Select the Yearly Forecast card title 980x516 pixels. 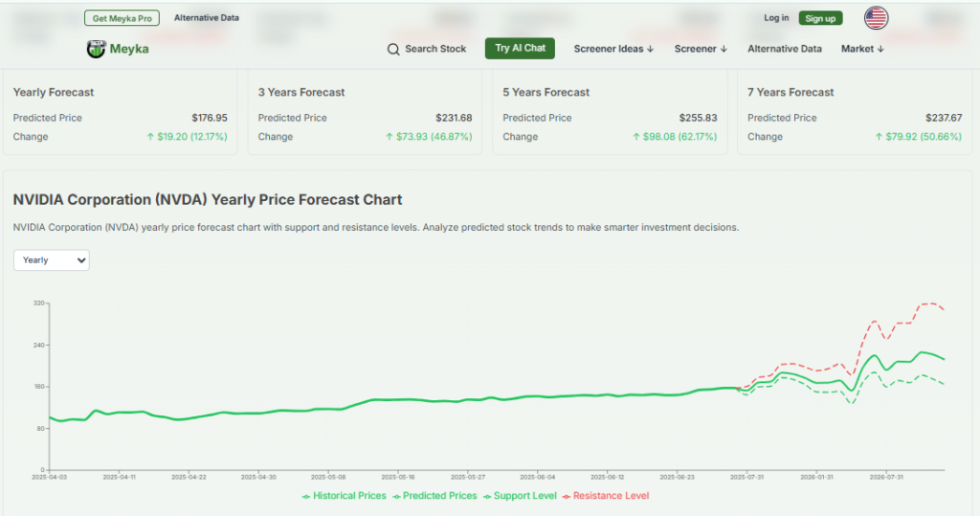pyautogui.click(x=54, y=93)
